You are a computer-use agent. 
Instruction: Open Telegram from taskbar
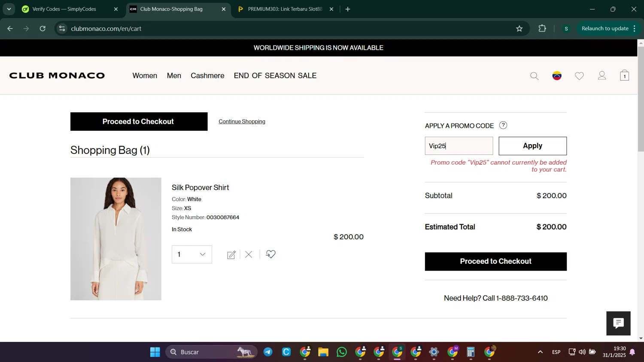point(268,352)
